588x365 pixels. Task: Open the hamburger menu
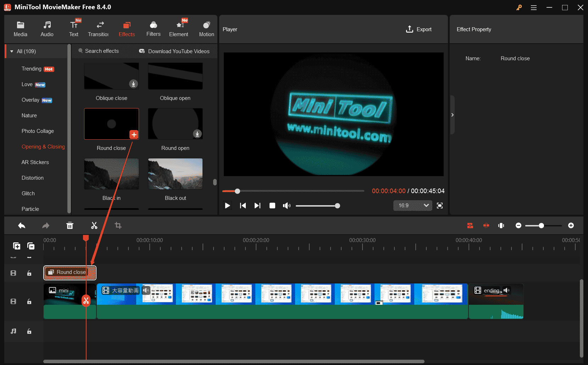pyautogui.click(x=533, y=7)
